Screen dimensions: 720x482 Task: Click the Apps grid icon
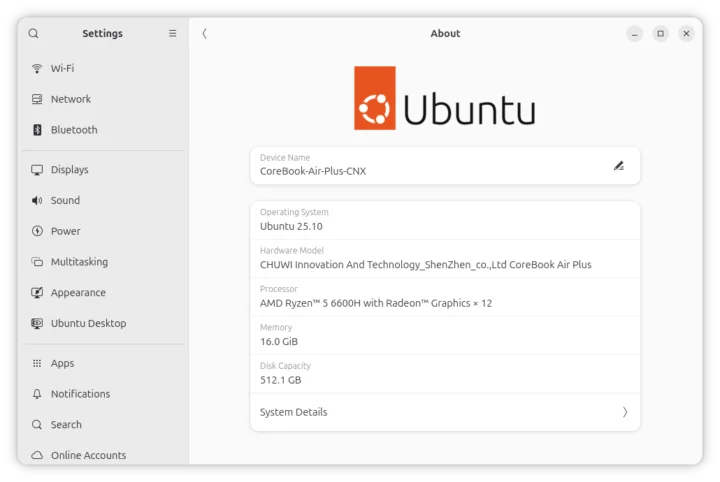(x=37, y=364)
